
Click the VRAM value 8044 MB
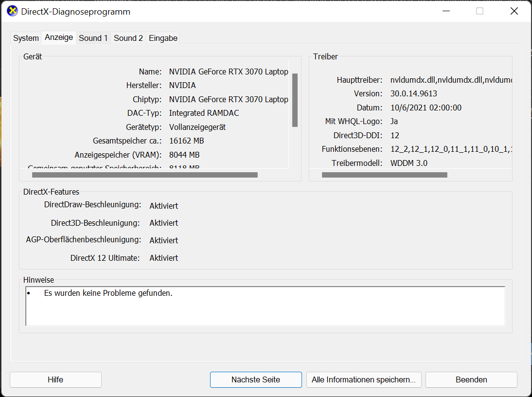tap(184, 155)
